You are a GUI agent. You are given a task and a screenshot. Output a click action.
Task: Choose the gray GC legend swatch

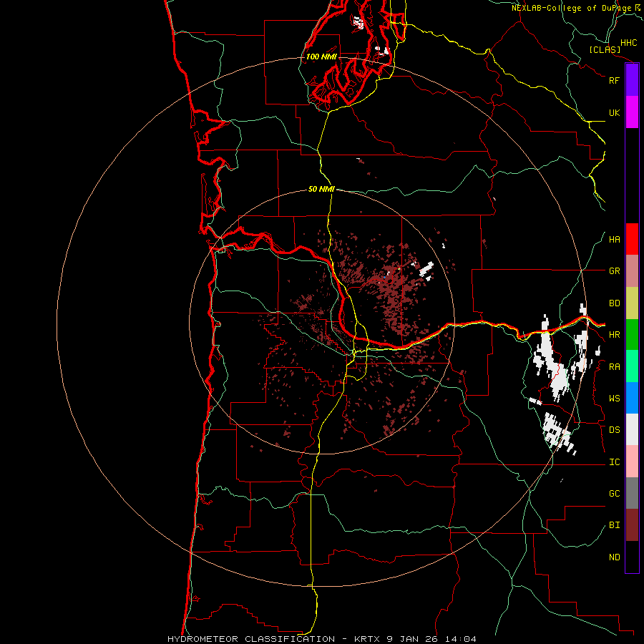coord(632,493)
